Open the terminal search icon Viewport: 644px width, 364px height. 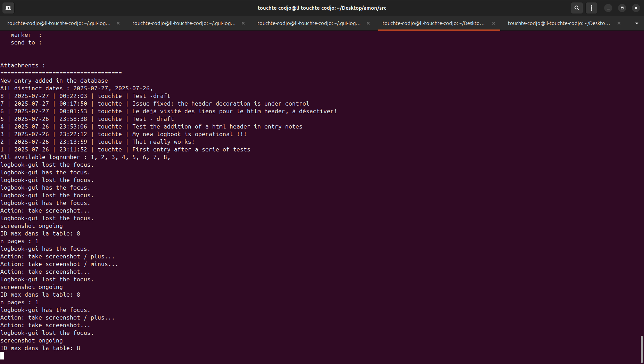577,8
